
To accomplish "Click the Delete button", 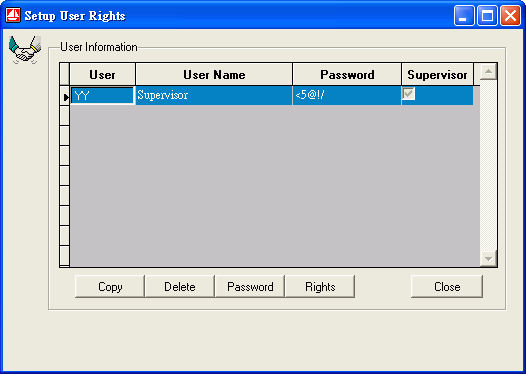I will 180,286.
